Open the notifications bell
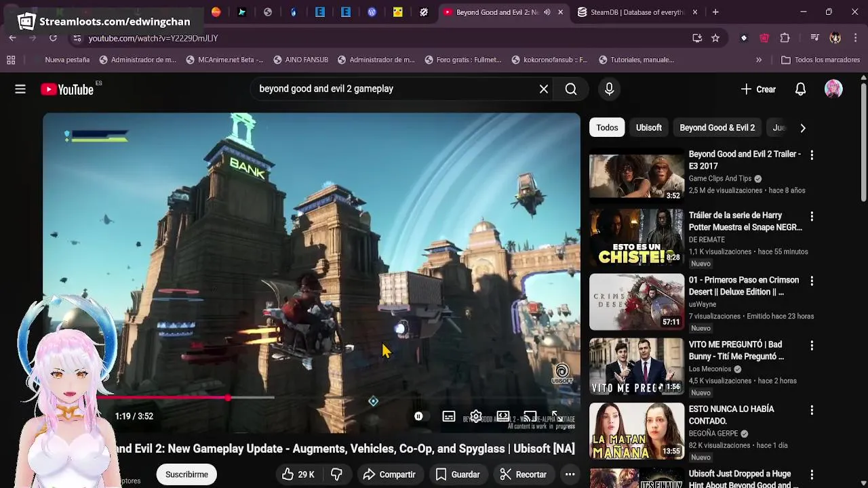Viewport: 868px width, 488px height. [x=800, y=89]
